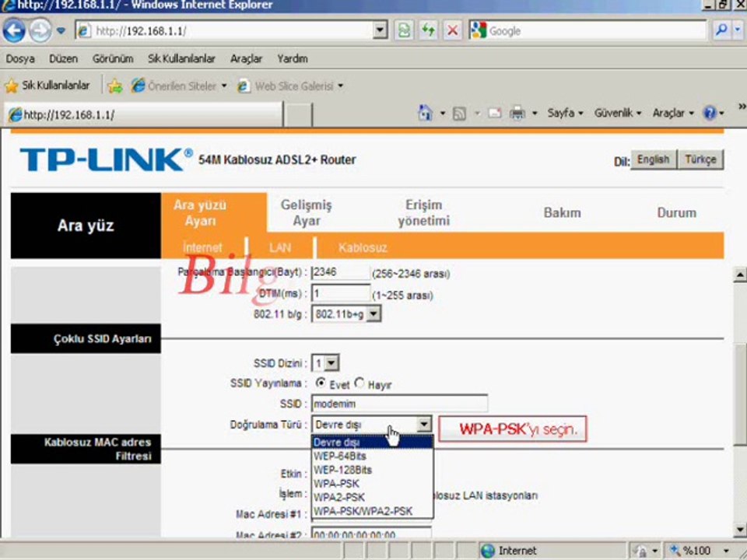
Task: Choose WEP-64Bits authentication option
Action: click(372, 457)
